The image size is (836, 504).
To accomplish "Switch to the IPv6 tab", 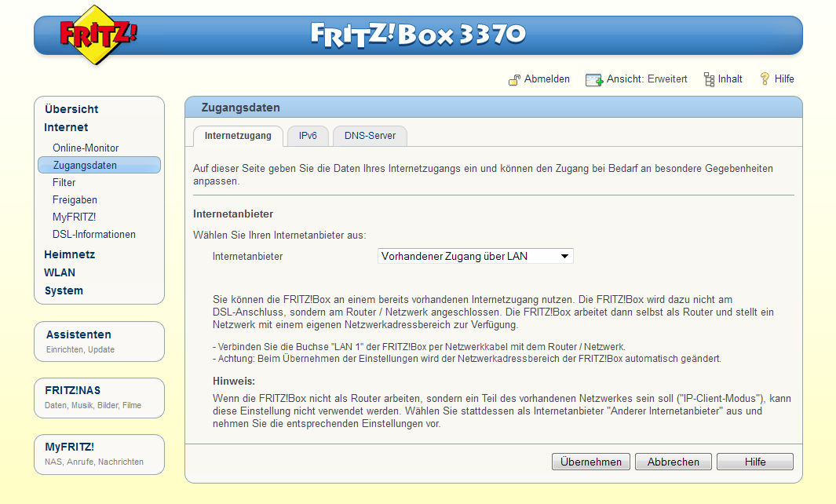I will (x=308, y=136).
